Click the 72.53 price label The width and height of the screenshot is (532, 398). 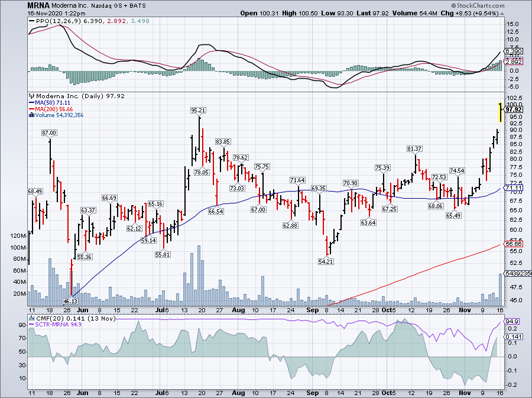tap(439, 177)
